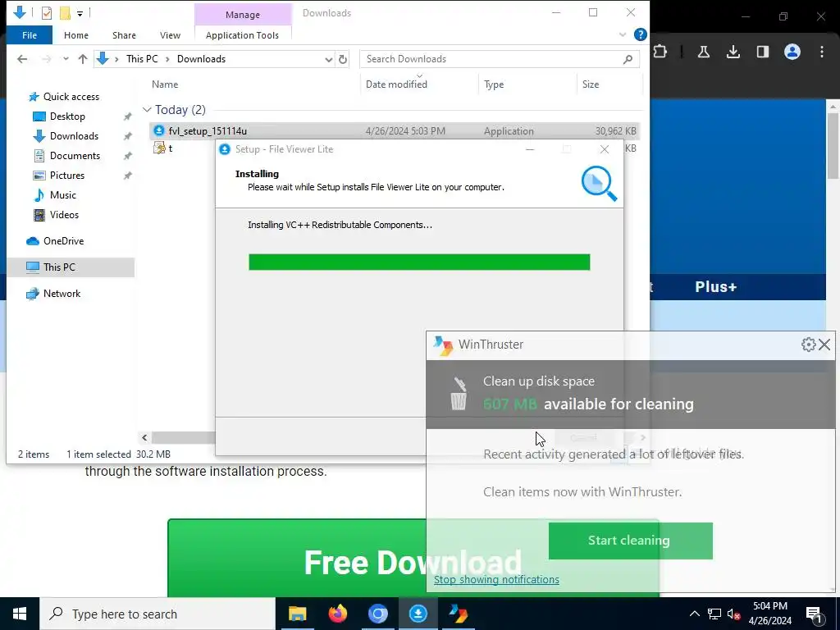Open recent locations dropdown arrow

tap(66, 59)
